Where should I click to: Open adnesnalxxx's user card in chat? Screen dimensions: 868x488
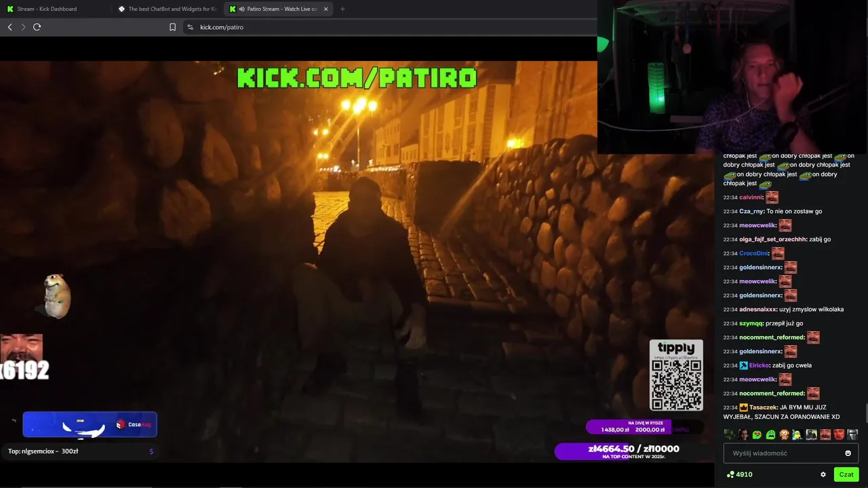[758, 309]
